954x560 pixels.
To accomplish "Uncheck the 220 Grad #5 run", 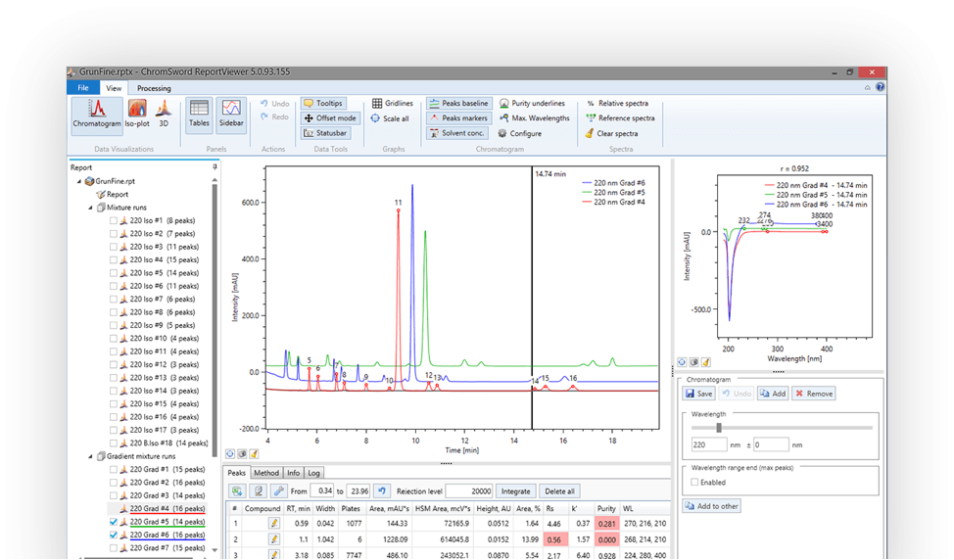I will click(113, 522).
